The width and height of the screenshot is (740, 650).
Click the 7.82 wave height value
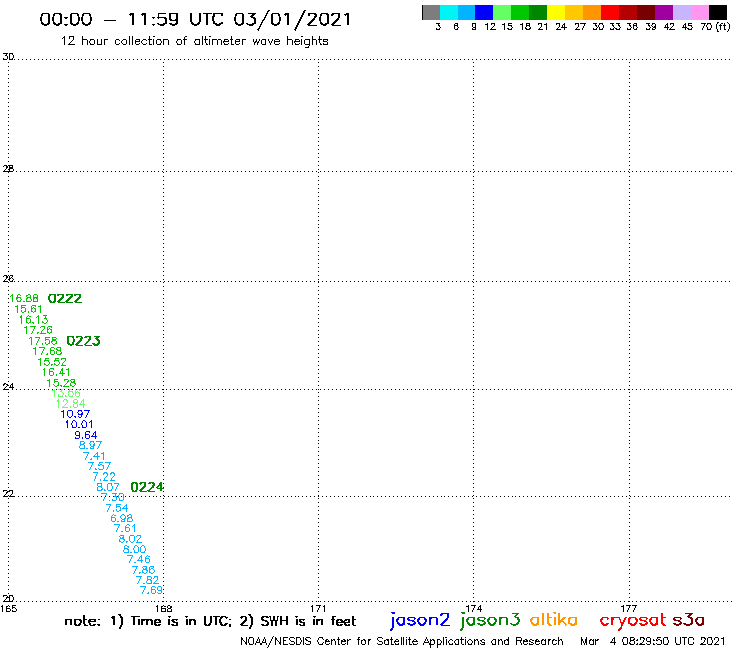(147, 580)
